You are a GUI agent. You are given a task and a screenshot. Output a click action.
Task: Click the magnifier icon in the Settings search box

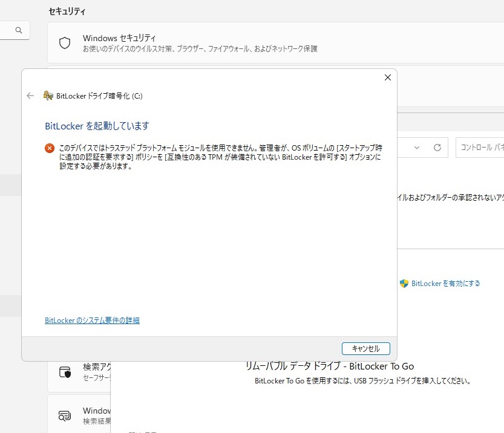pyautogui.click(x=19, y=30)
